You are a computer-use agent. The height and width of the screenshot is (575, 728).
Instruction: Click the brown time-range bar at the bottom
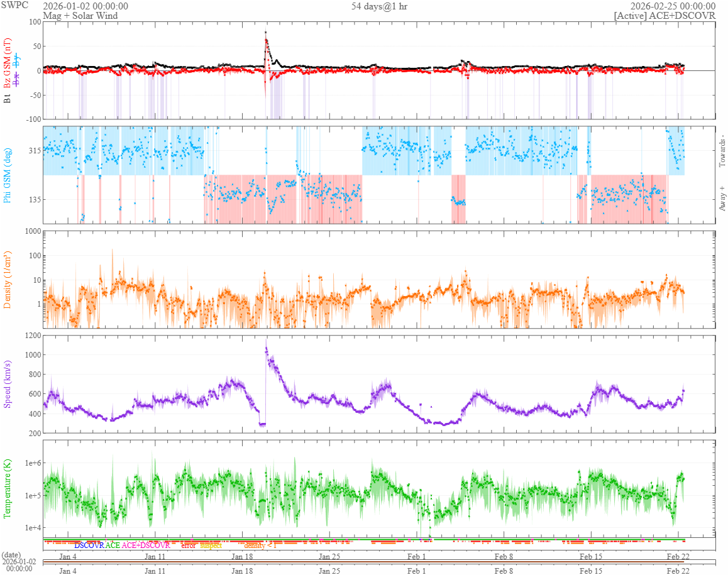(x=363, y=562)
